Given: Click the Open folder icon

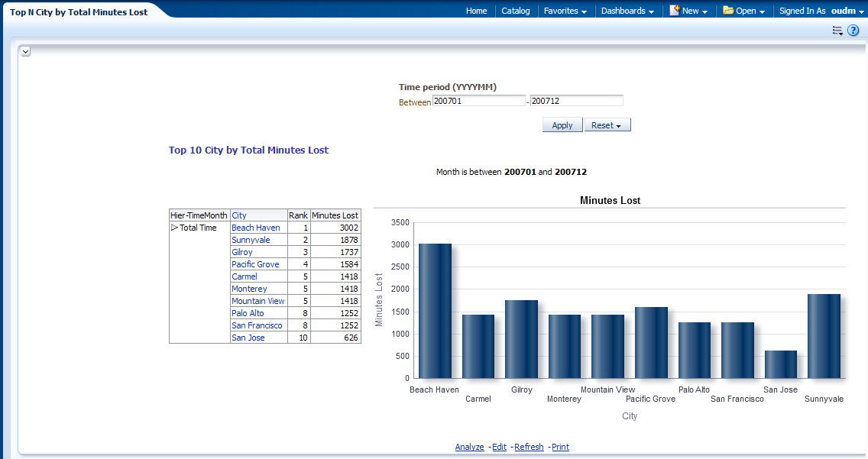Looking at the screenshot, I should point(728,10).
